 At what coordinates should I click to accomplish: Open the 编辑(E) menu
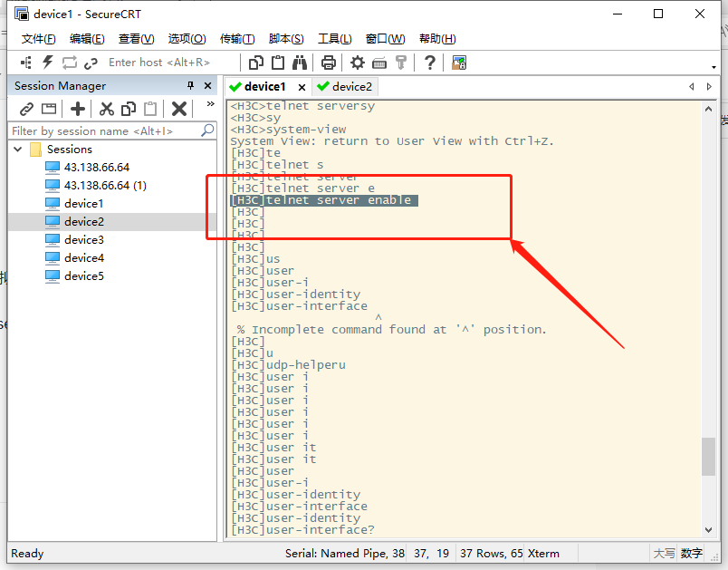(87, 39)
